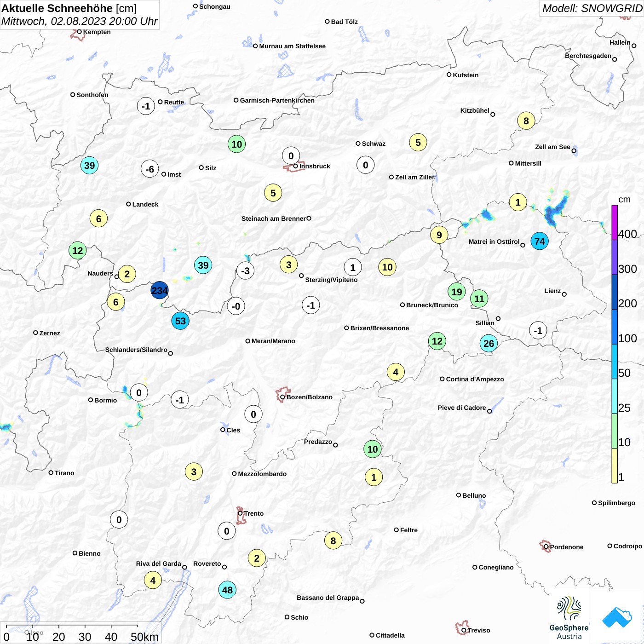
Task: Select the Meran/Merano label
Action: (273, 341)
